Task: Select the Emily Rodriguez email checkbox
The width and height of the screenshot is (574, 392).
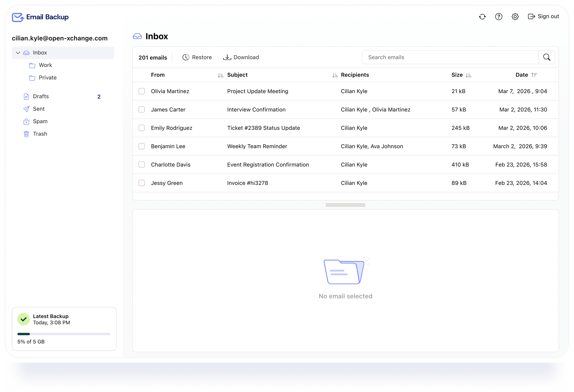Action: (141, 128)
